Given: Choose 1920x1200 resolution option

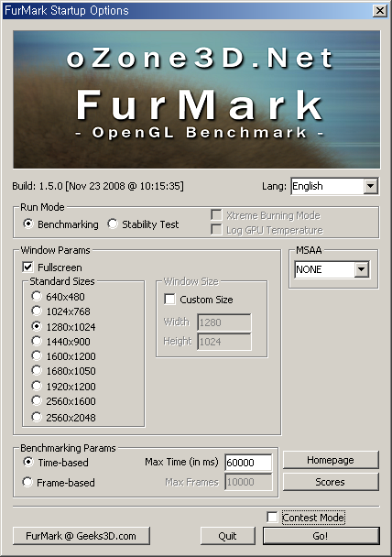Looking at the screenshot, I should 37,386.
